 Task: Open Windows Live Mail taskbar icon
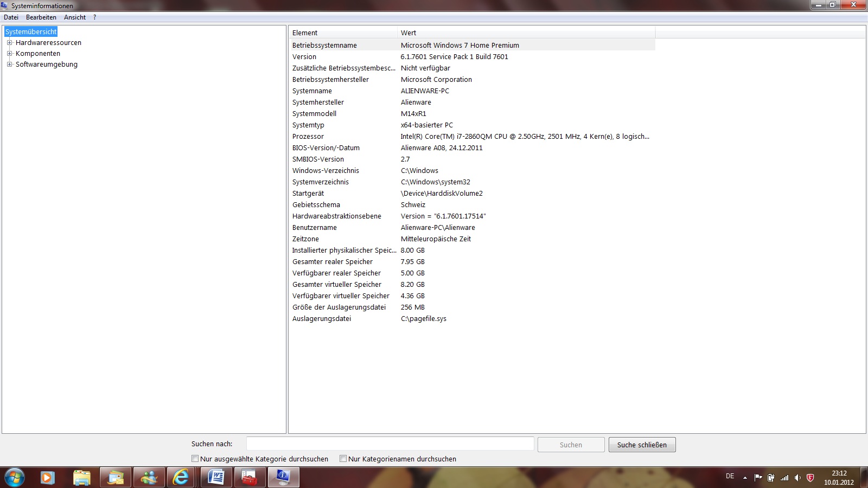point(116,478)
